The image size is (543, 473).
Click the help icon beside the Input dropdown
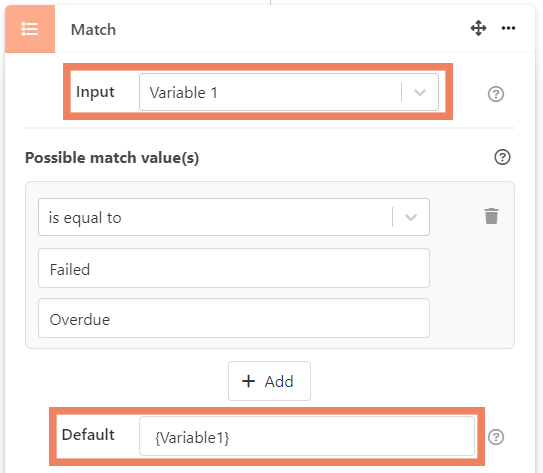[496, 94]
